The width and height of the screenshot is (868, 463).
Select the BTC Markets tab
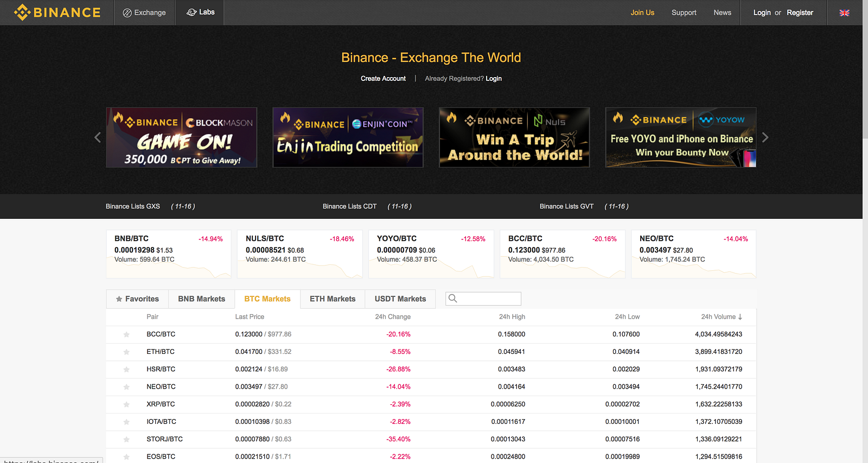(x=267, y=299)
